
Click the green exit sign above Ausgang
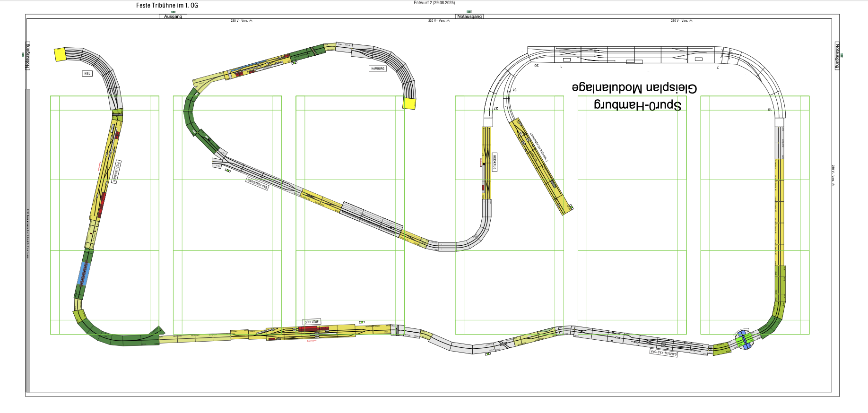point(173,12)
